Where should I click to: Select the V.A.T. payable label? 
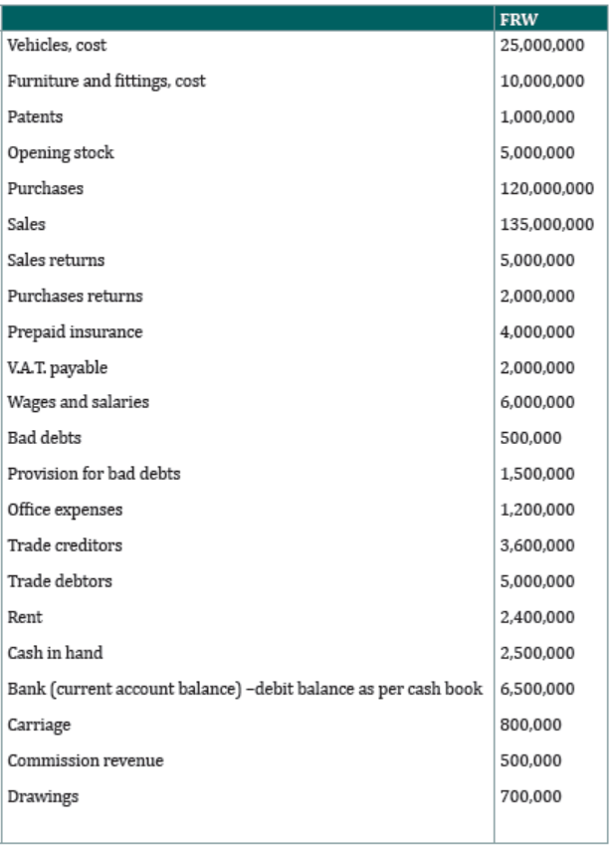(58, 367)
